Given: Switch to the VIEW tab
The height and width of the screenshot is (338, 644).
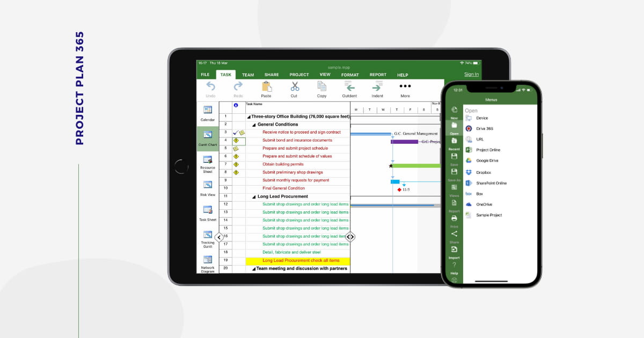Looking at the screenshot, I should click(325, 75).
